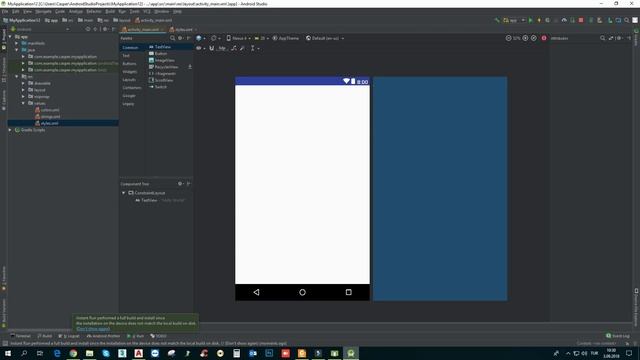
Task: Open the File menu
Action: [5, 11]
